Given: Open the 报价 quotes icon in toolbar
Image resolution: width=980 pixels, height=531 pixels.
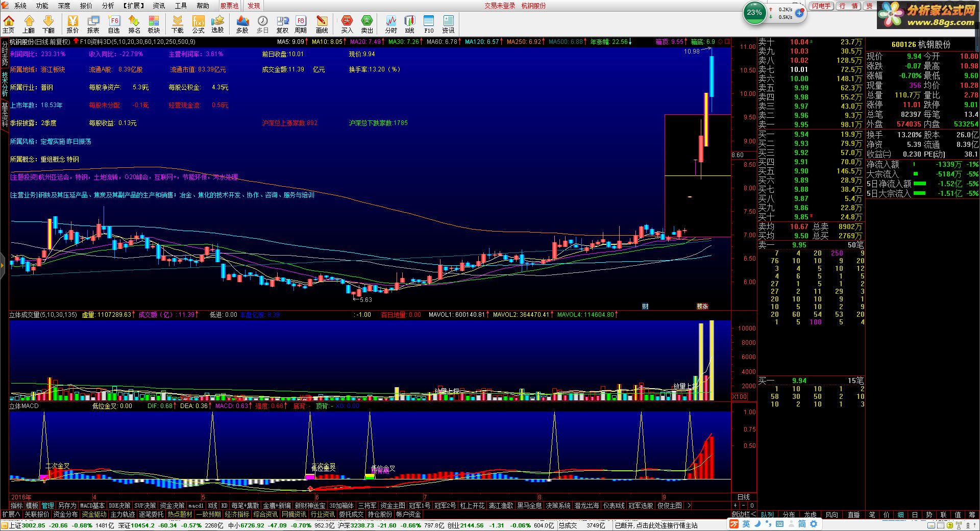Looking at the screenshot, I should point(73,24).
